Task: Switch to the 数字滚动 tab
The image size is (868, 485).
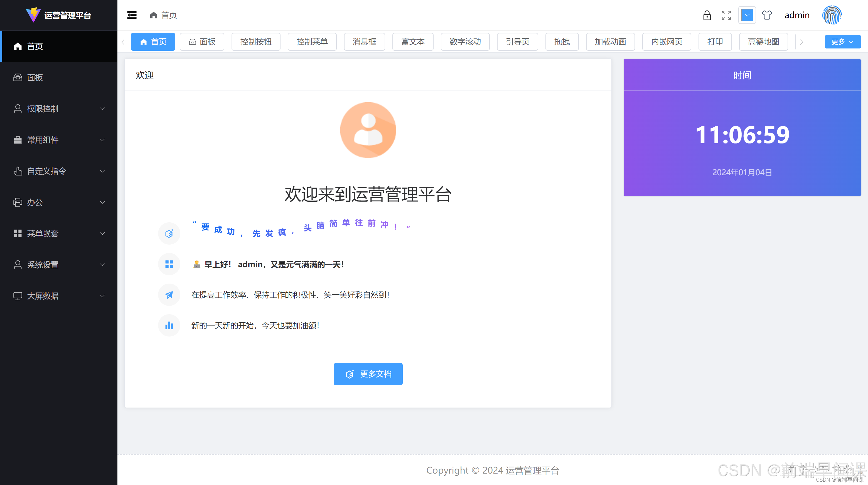Action: click(x=465, y=42)
